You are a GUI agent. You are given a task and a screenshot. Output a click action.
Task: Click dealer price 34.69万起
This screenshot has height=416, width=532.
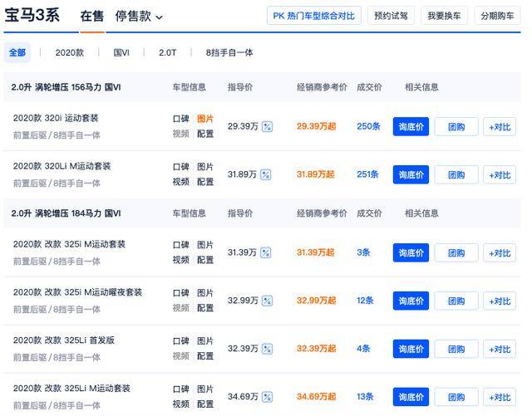click(x=316, y=397)
